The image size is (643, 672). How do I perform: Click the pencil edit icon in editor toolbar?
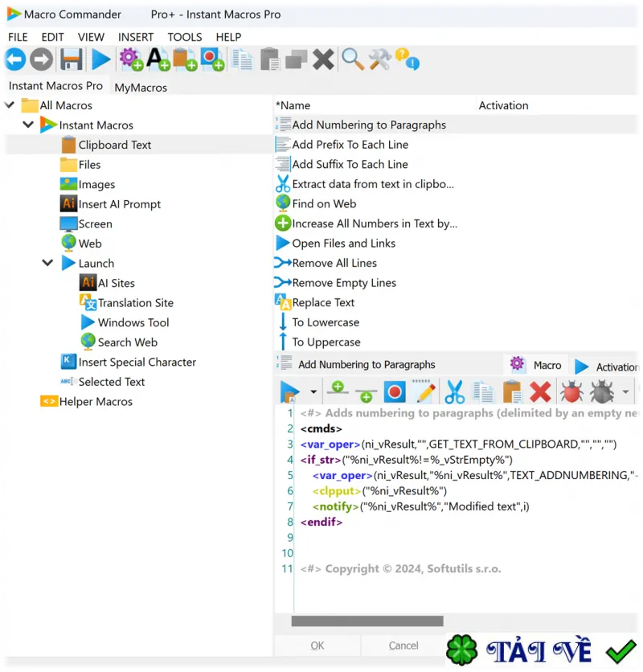[x=424, y=391]
